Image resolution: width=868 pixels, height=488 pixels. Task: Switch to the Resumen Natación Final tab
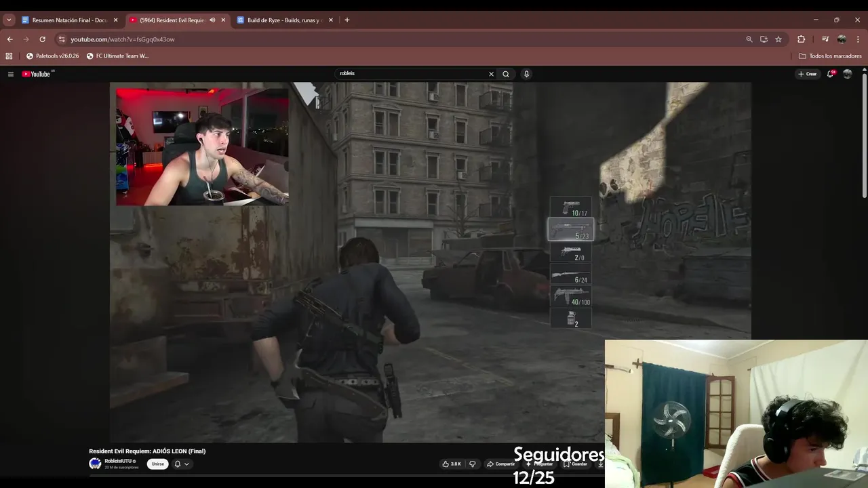[70, 20]
